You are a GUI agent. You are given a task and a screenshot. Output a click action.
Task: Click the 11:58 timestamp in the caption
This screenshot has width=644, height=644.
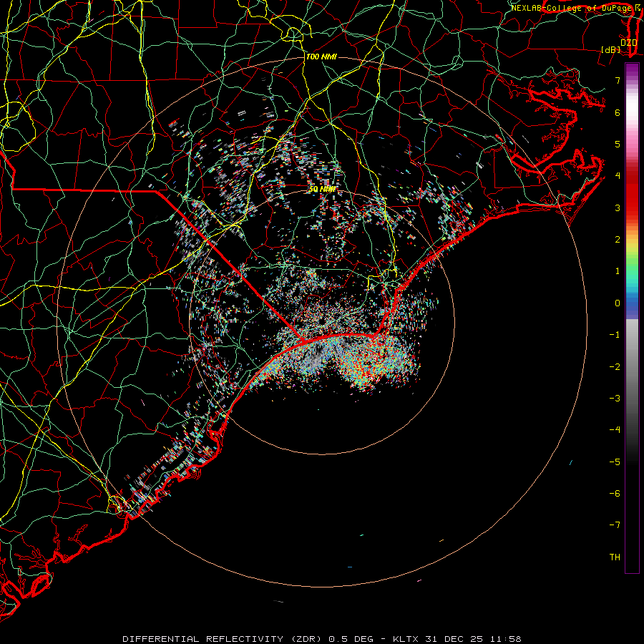[x=507, y=639]
